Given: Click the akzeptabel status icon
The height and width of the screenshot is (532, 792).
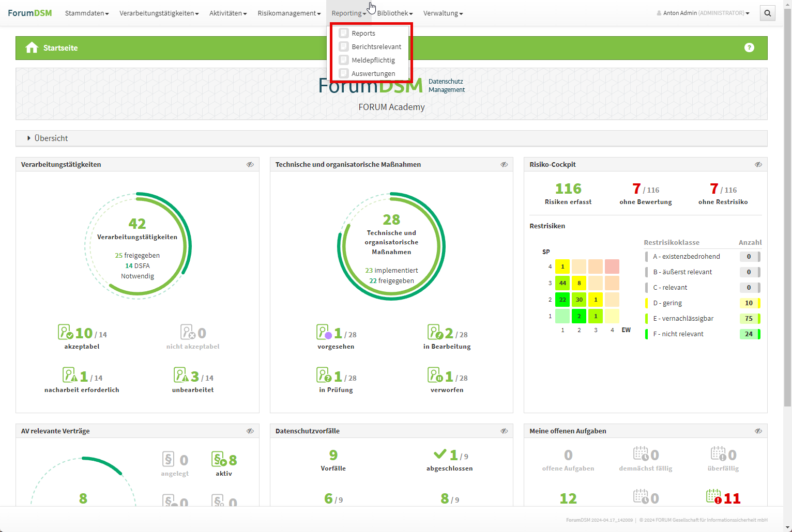Looking at the screenshot, I should coord(65,332).
